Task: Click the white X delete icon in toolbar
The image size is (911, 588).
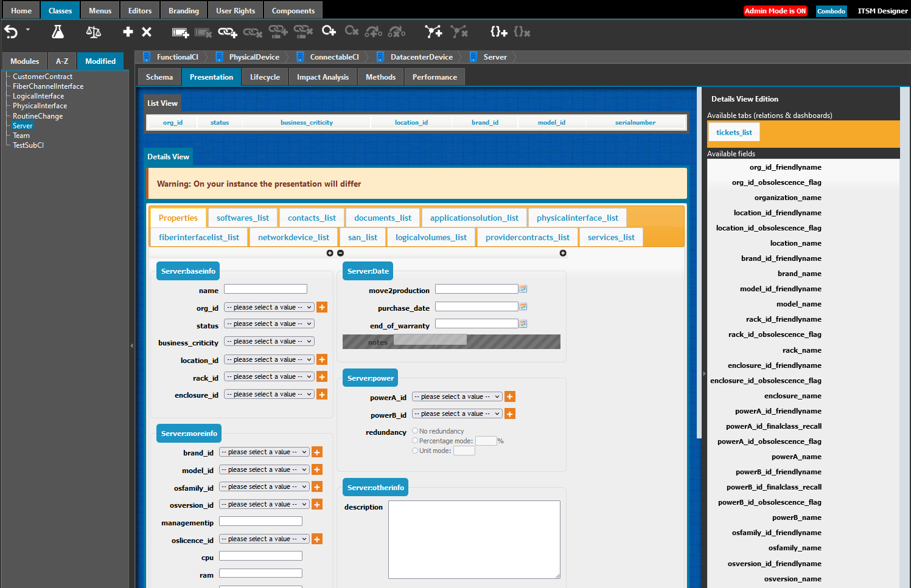Action: coord(147,32)
